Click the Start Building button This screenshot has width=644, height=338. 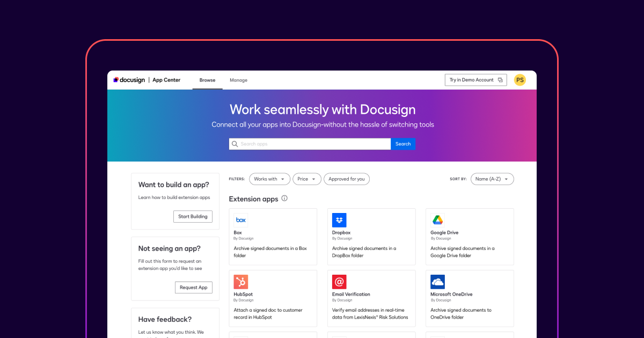point(193,216)
